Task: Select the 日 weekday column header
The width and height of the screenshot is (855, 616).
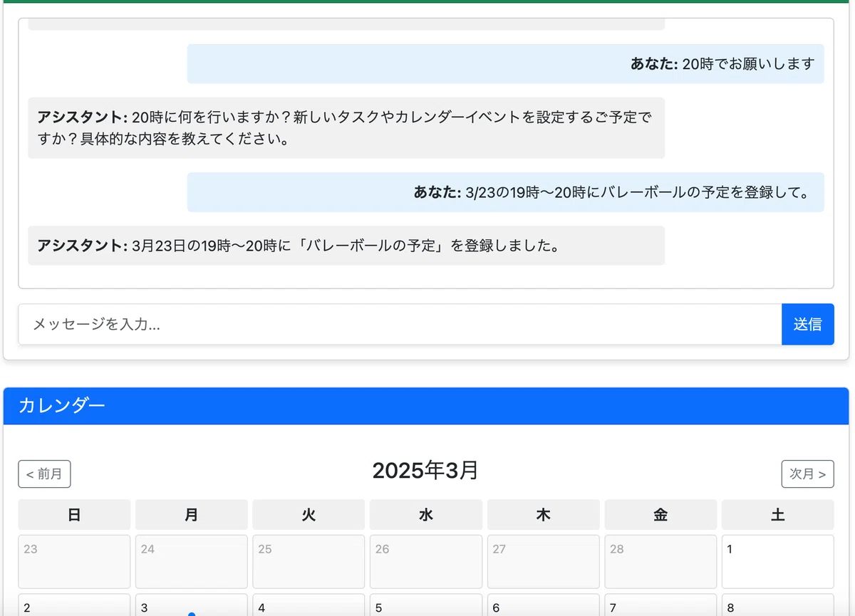Action: [x=74, y=514]
